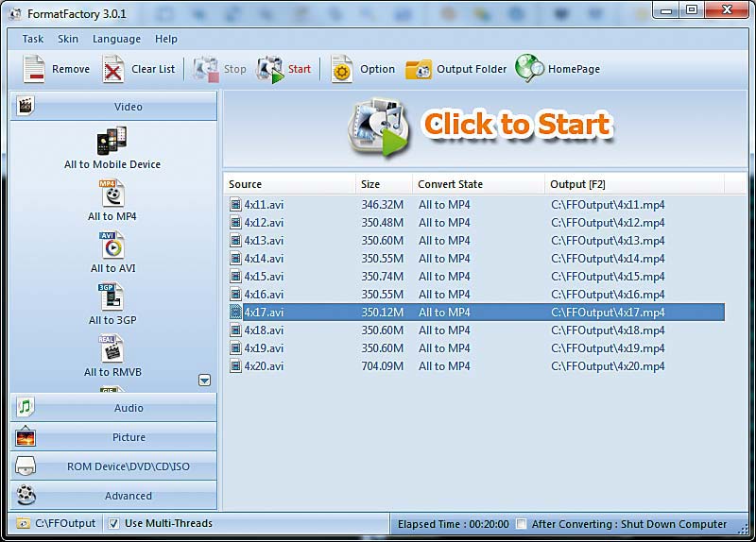Open the Language menu
This screenshot has width=756, height=542.
116,39
